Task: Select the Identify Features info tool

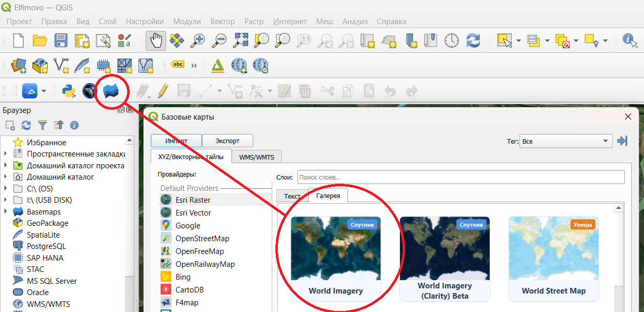Action: pyautogui.click(x=629, y=41)
